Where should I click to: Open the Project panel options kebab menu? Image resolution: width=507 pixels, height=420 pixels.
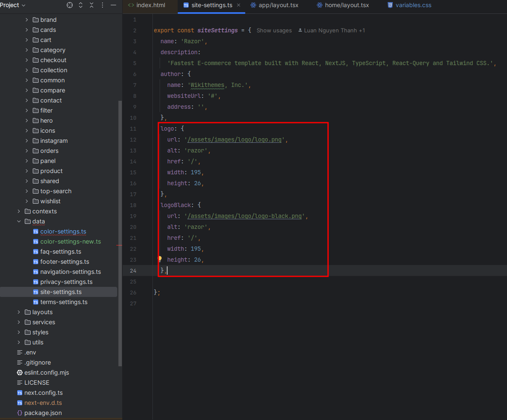coord(102,5)
